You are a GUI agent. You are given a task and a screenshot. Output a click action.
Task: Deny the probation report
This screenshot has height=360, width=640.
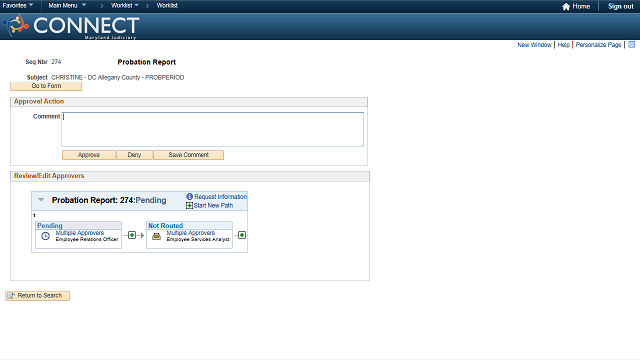coord(134,155)
